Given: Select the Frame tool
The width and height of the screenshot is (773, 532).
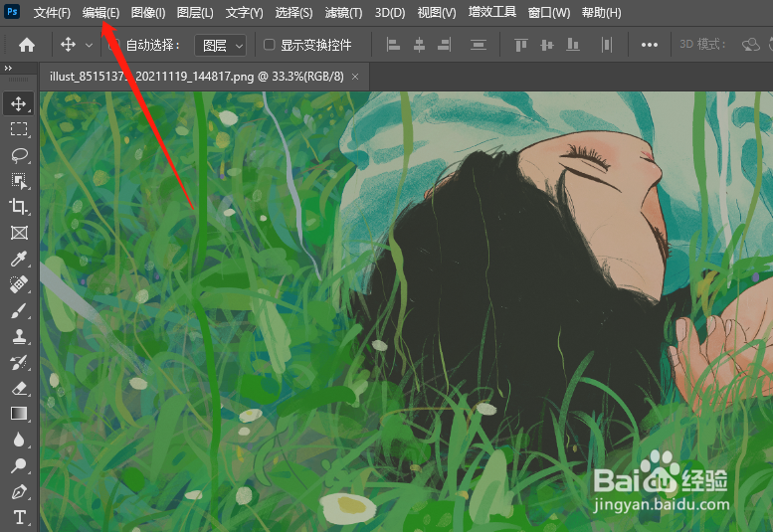Looking at the screenshot, I should 19,233.
